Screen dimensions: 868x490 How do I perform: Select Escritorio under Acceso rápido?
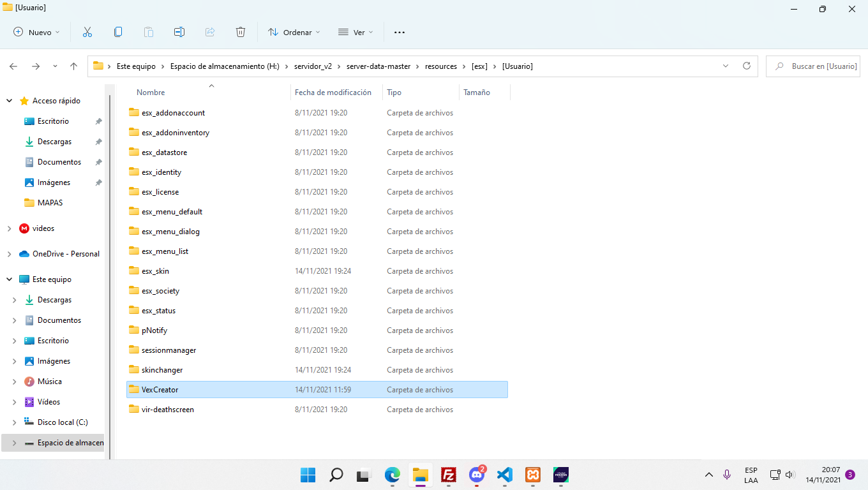pos(53,121)
